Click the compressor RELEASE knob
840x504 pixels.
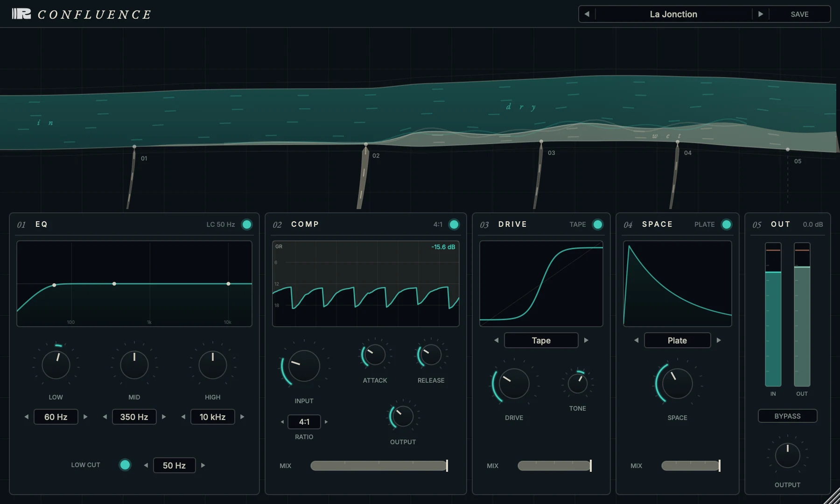coord(430,355)
